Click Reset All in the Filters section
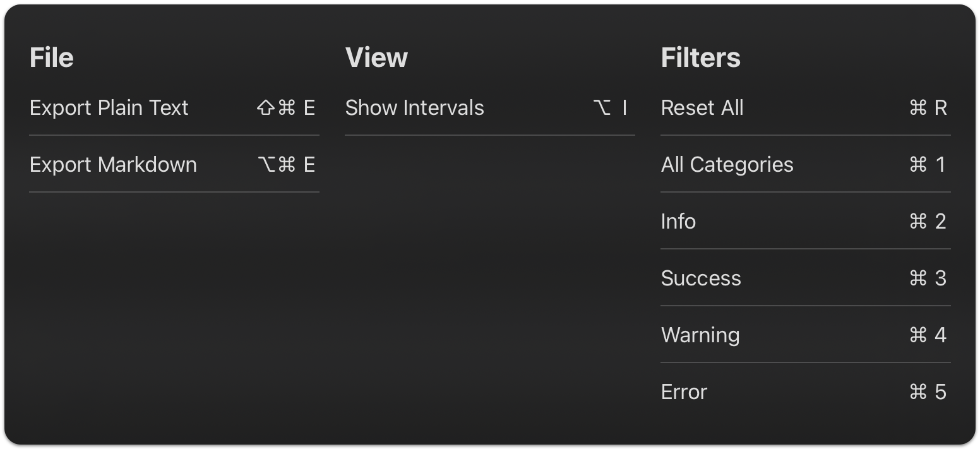Viewport: 980px width, 449px height. [x=702, y=108]
